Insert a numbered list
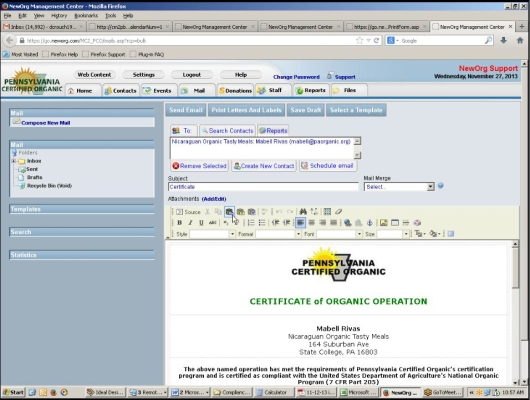The height and width of the screenshot is (400, 530). point(251,223)
